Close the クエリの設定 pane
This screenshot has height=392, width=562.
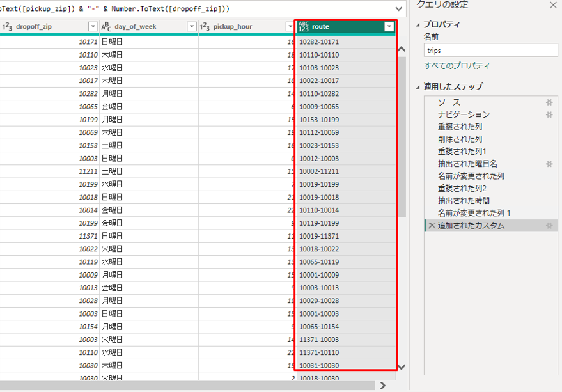pyautogui.click(x=553, y=5)
